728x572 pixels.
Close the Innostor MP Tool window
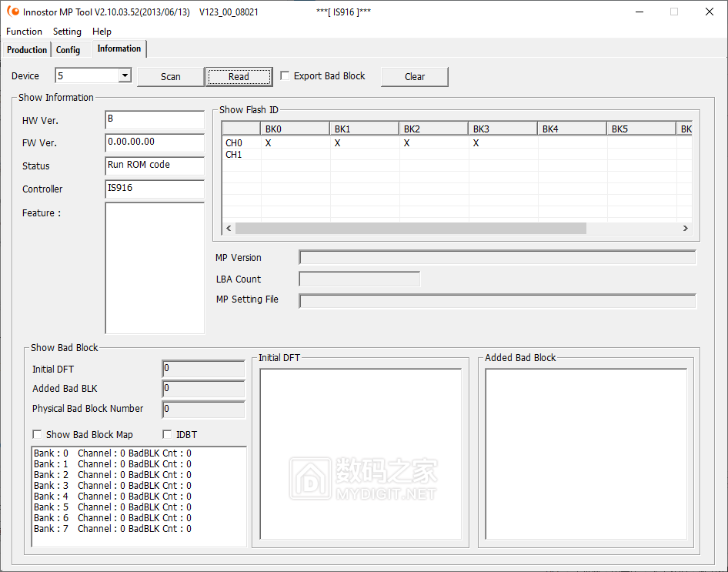coord(709,12)
